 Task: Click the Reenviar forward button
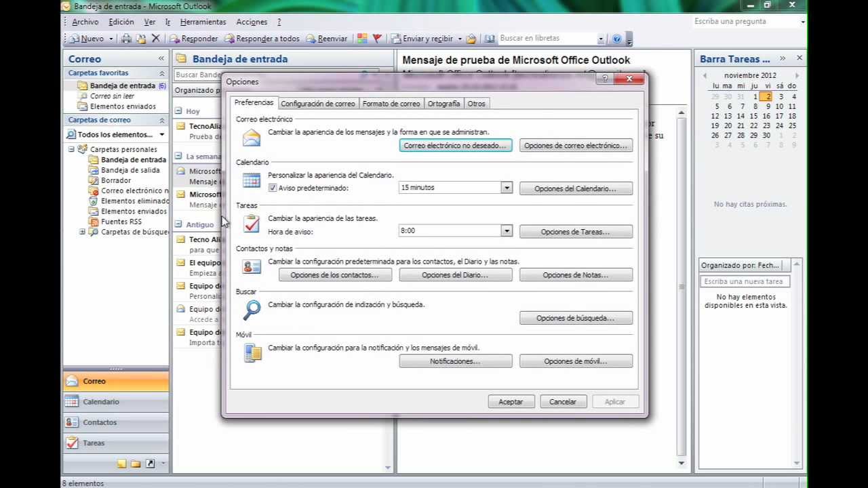(327, 39)
